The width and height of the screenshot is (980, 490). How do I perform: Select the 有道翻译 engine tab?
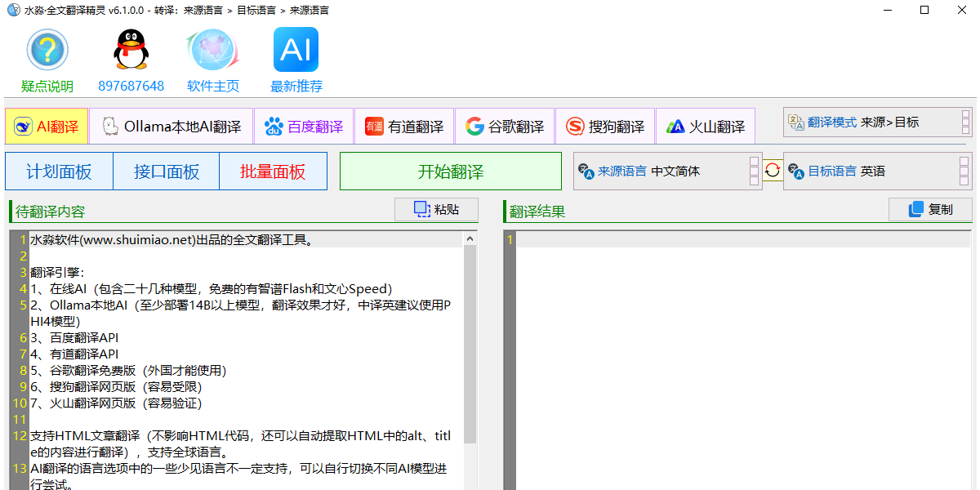[404, 127]
